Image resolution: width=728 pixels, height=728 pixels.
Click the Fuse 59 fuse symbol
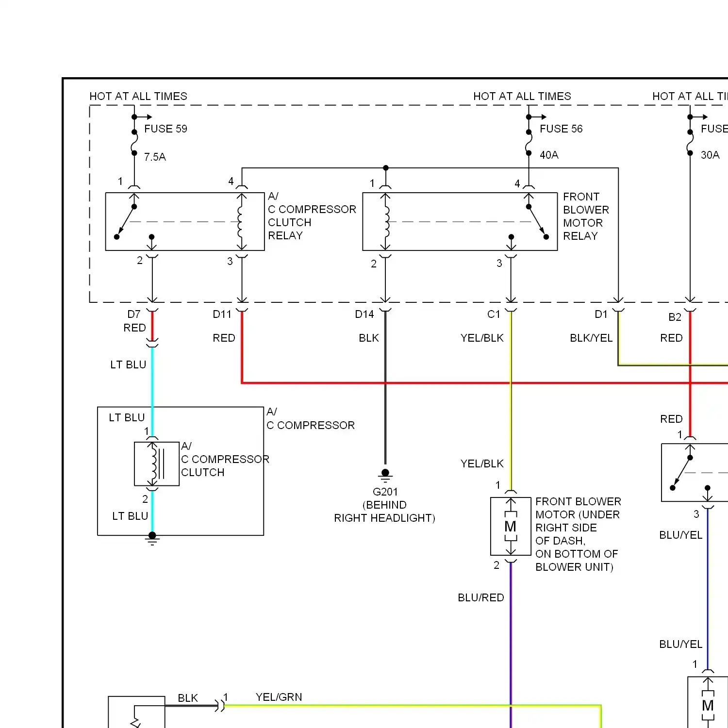[x=134, y=143]
